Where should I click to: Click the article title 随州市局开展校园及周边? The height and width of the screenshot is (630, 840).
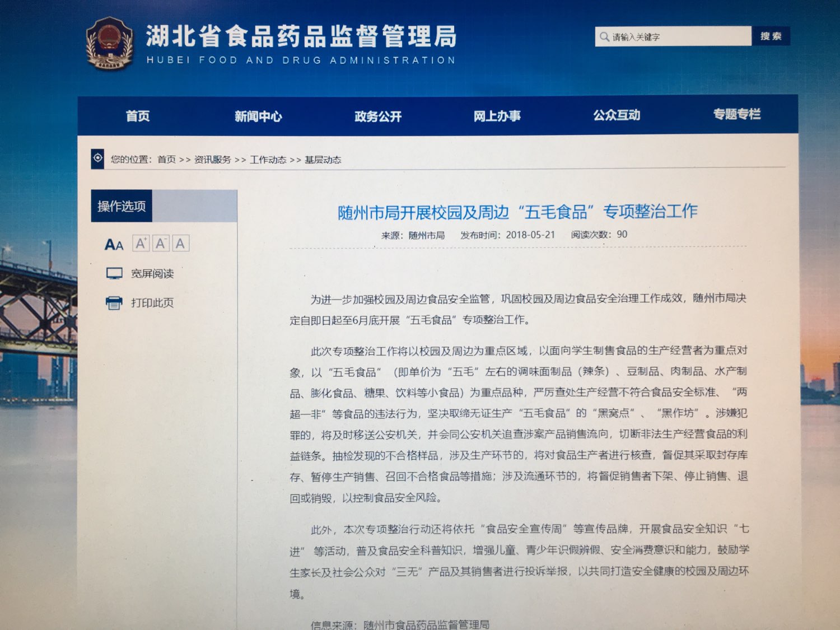pos(517,212)
